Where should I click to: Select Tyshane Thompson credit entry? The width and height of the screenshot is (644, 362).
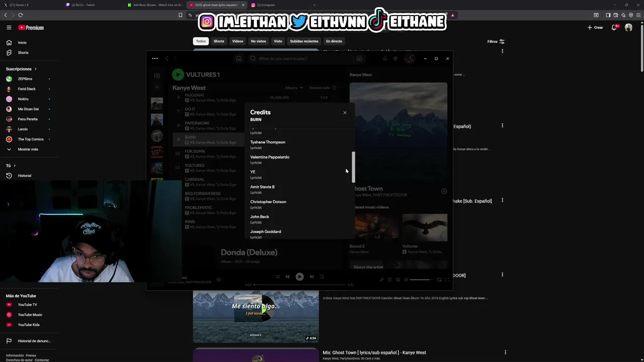click(268, 145)
